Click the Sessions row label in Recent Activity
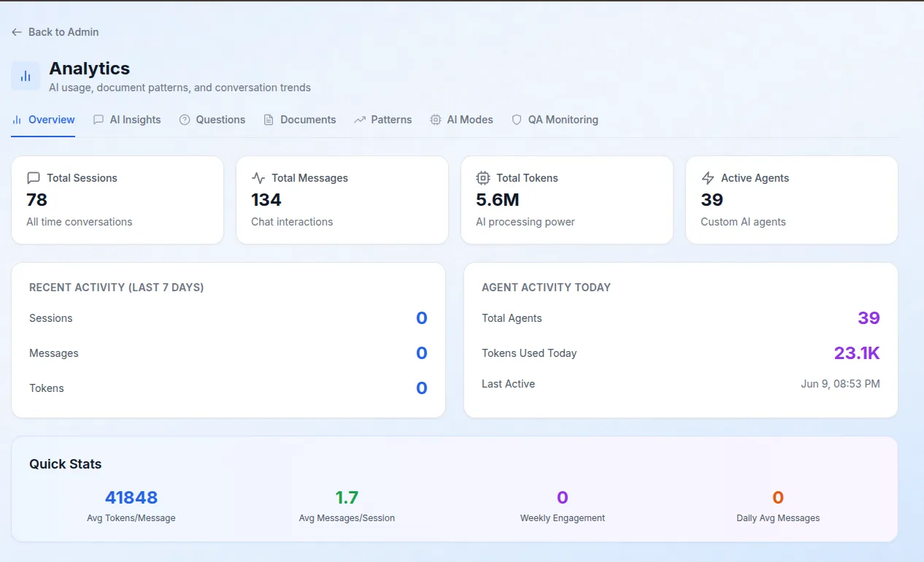The image size is (924, 562). tap(51, 318)
